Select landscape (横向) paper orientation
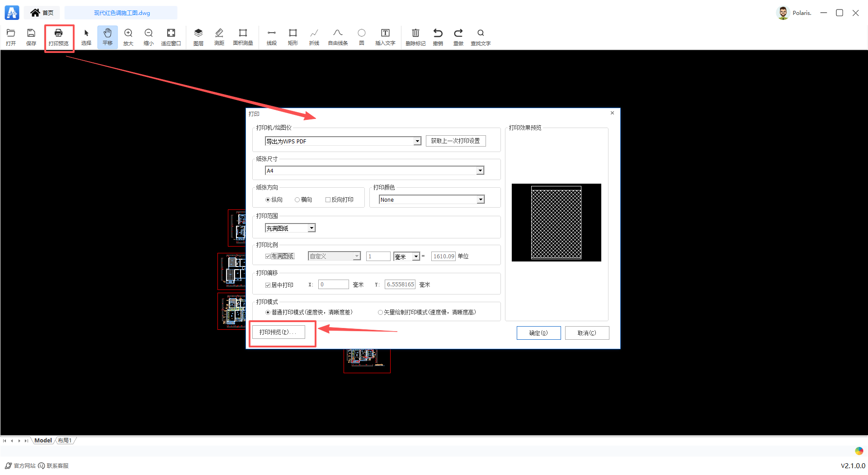 [x=297, y=199]
